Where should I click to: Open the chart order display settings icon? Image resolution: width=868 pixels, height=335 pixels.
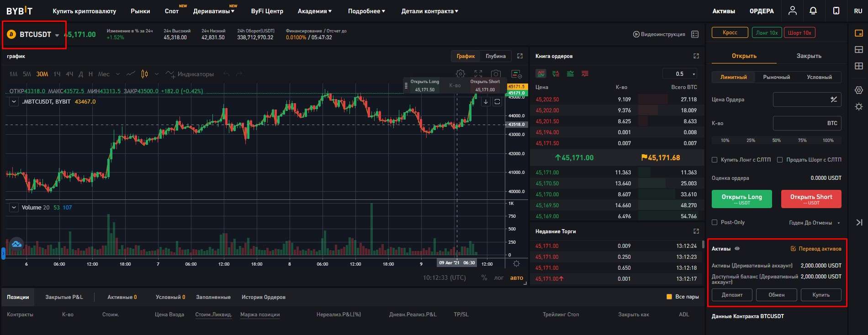point(516,74)
